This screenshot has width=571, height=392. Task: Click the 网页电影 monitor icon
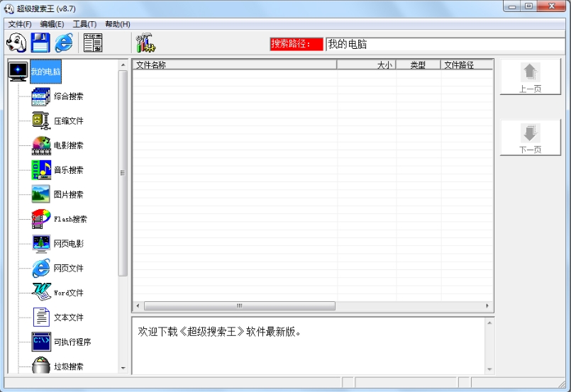(41, 244)
